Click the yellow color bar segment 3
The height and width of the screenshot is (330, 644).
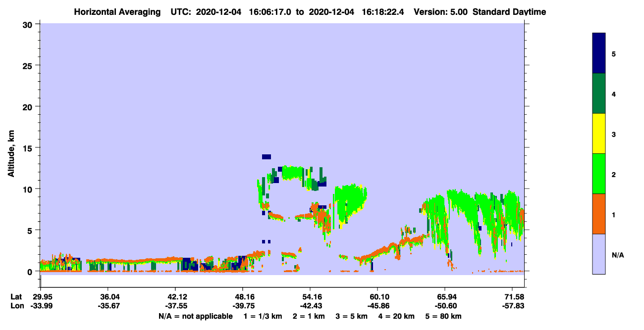[599, 134]
